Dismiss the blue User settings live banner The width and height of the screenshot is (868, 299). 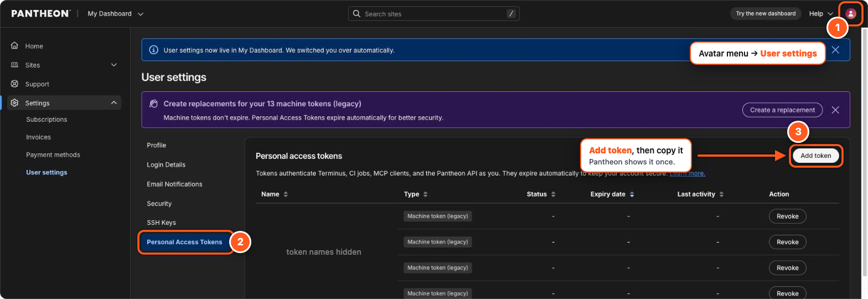(835, 50)
